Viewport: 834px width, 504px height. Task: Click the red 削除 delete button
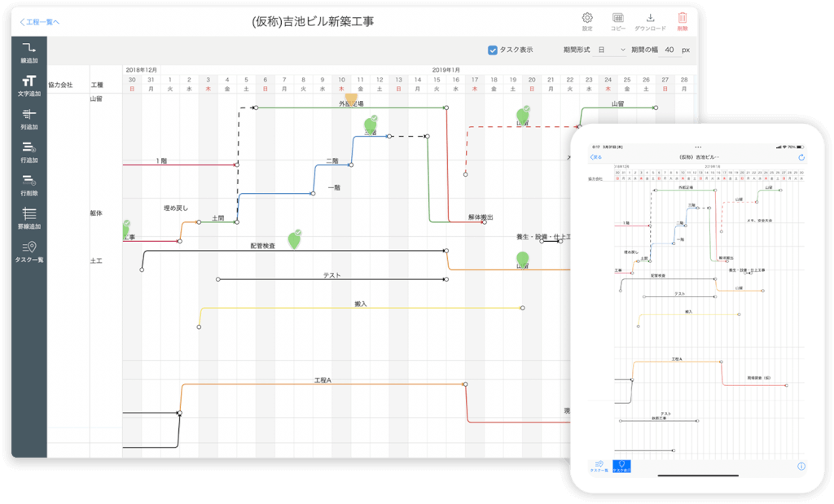tap(683, 20)
